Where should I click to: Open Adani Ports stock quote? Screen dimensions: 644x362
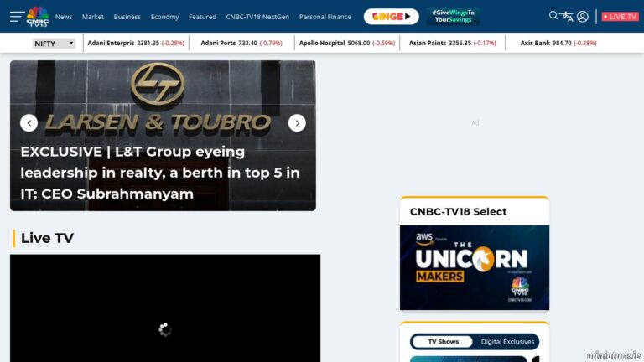[x=241, y=43]
